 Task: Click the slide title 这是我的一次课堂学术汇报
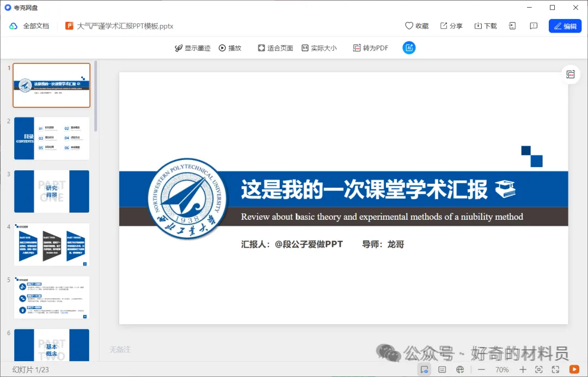point(364,189)
